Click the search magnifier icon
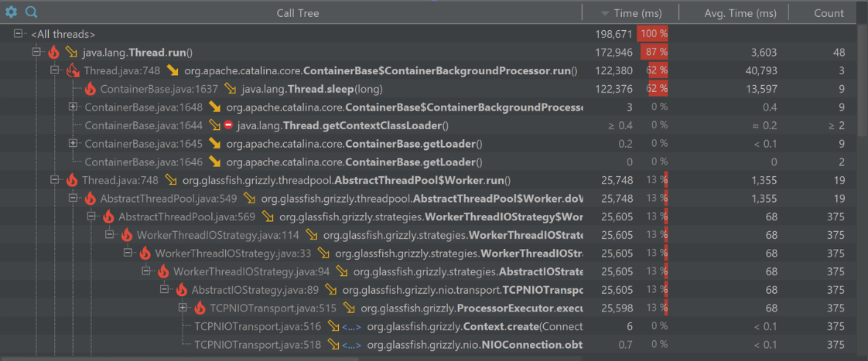868x361 pixels. (31, 12)
